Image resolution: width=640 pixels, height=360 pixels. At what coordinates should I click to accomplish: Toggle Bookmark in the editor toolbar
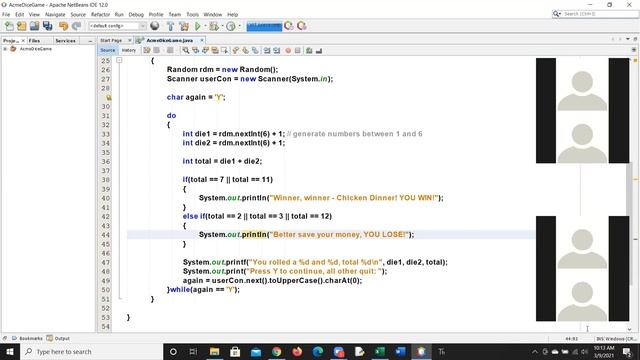255,51
